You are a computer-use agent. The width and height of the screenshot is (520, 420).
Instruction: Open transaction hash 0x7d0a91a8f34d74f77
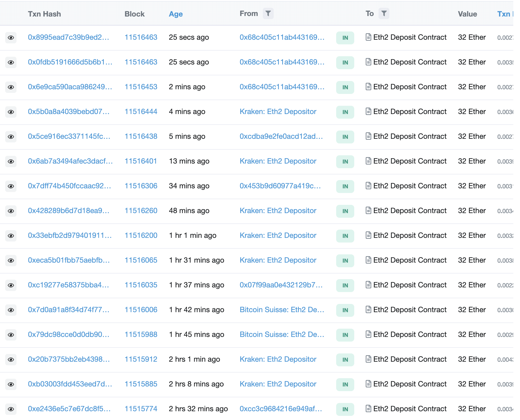point(69,310)
